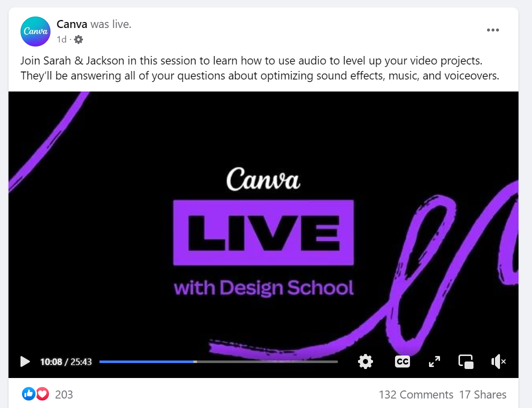Play the Canva Live video

click(x=25, y=361)
